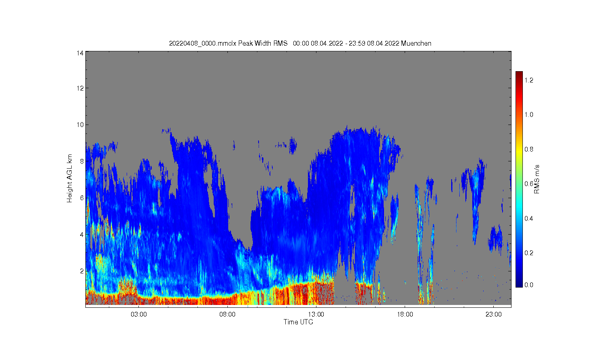Click the plot title starting 20220408_0000.mmclx
The width and height of the screenshot is (607, 364).
click(300, 43)
